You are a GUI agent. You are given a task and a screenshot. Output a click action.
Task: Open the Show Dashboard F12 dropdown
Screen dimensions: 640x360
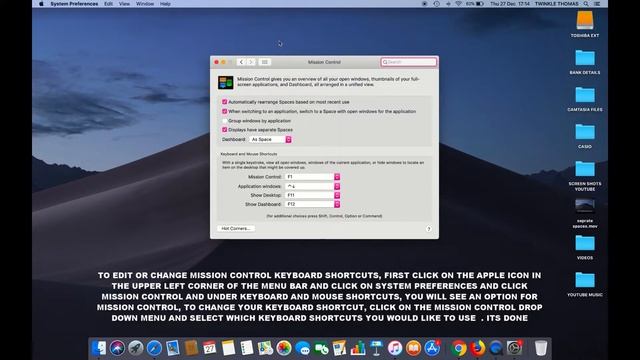(313, 204)
